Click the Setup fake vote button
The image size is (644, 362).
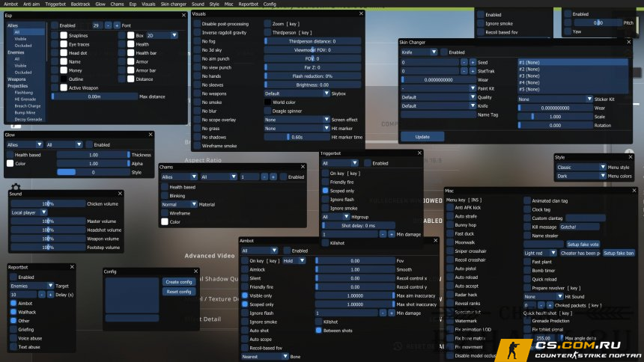pos(583,245)
